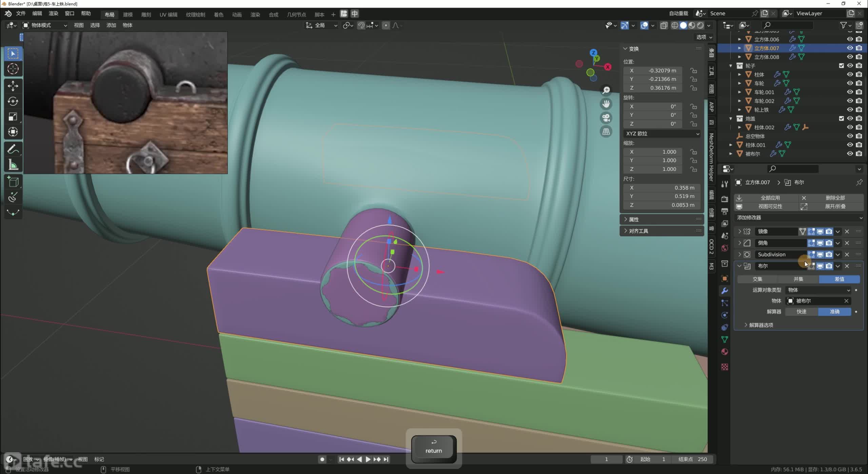Click the scale Z value field
The width and height of the screenshot is (868, 474).
[x=652, y=169]
